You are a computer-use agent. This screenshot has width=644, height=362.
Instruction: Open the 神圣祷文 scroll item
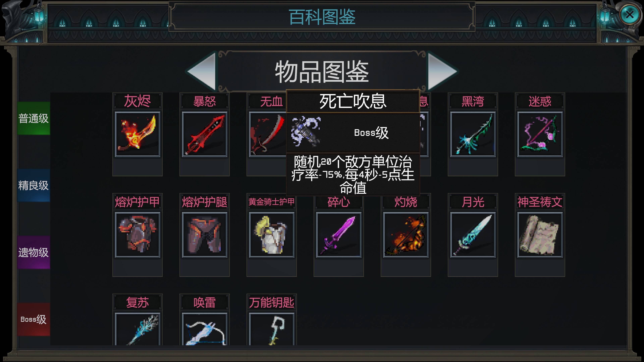(540, 235)
